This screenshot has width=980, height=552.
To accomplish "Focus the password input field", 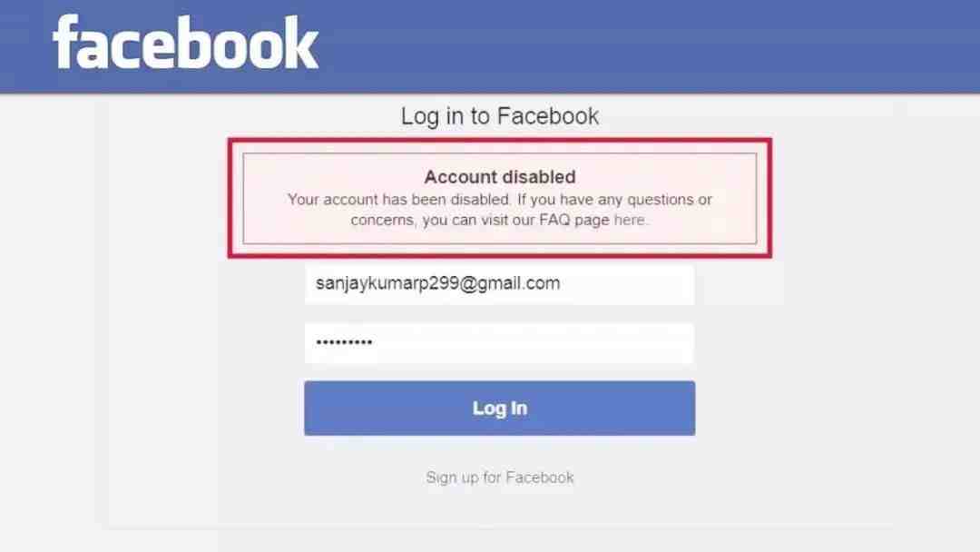I will pos(499,343).
